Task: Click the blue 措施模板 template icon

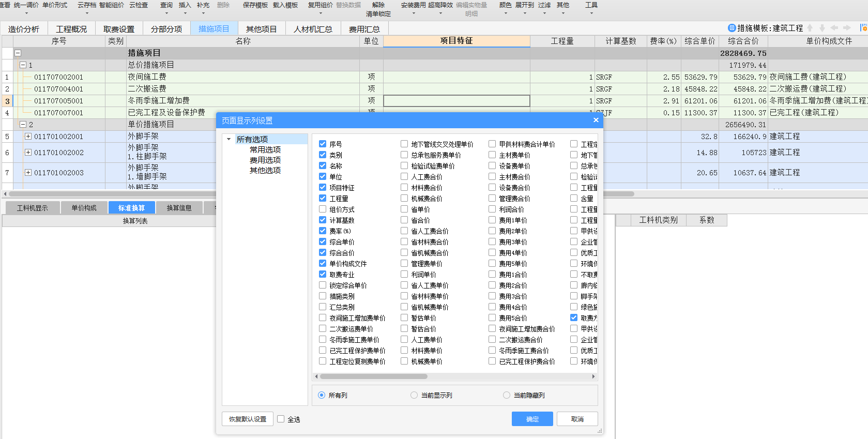Action: pos(732,28)
